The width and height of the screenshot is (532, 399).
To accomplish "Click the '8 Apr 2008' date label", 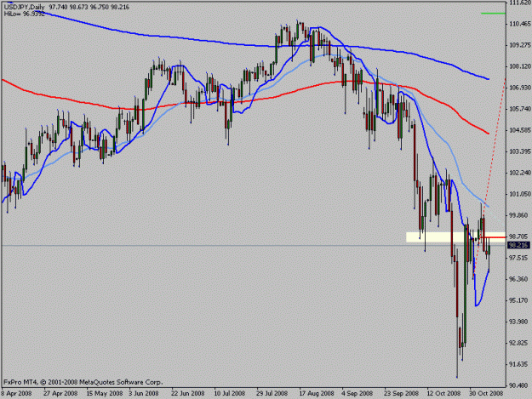I will click(x=17, y=393).
